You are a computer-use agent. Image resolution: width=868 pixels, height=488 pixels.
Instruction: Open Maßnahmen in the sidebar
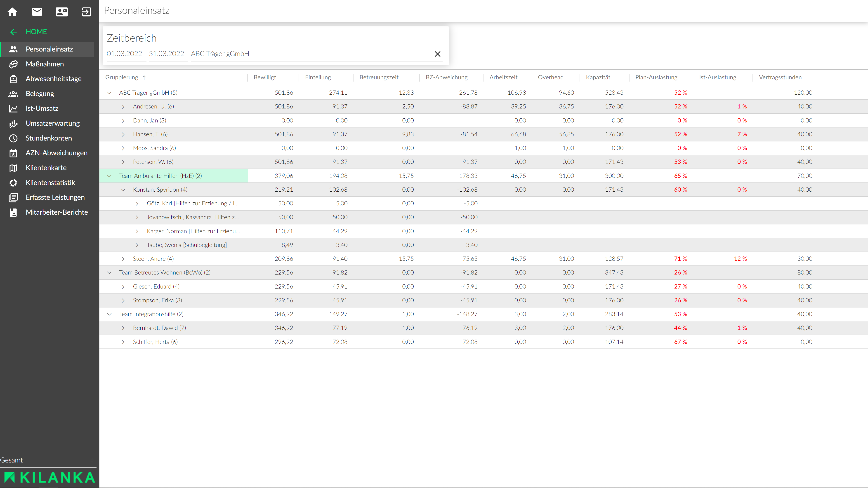point(45,64)
